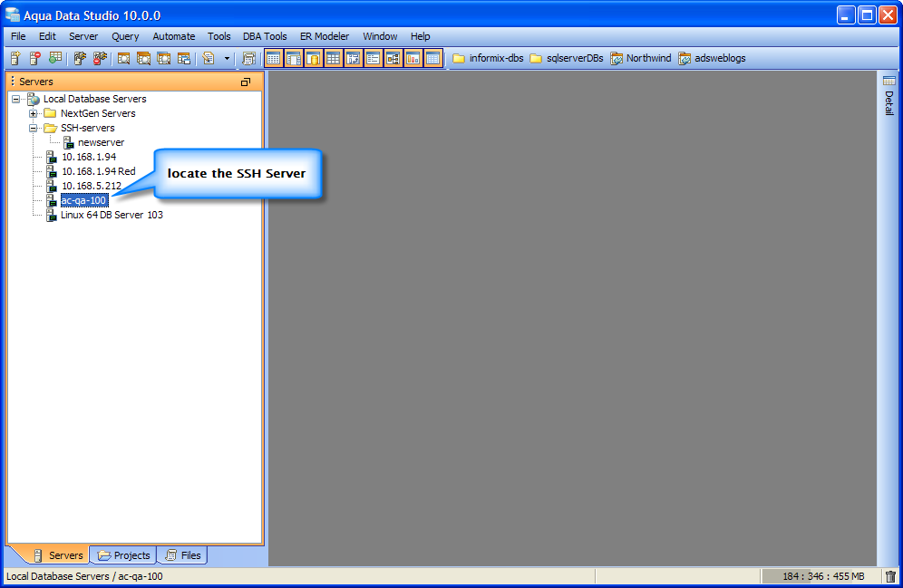Screen dimensions: 903x588
Task: Click the connect plug toolbar icon
Action: tap(80, 58)
